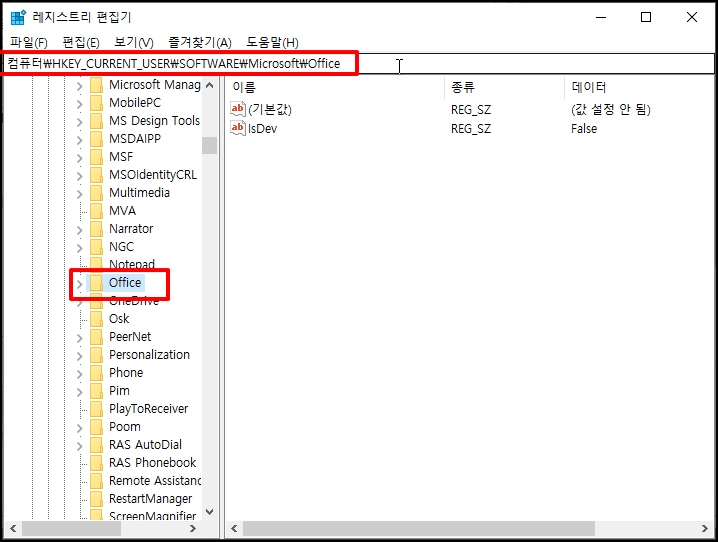
Task: Select the Multimedia folder icon
Action: [x=96, y=193]
